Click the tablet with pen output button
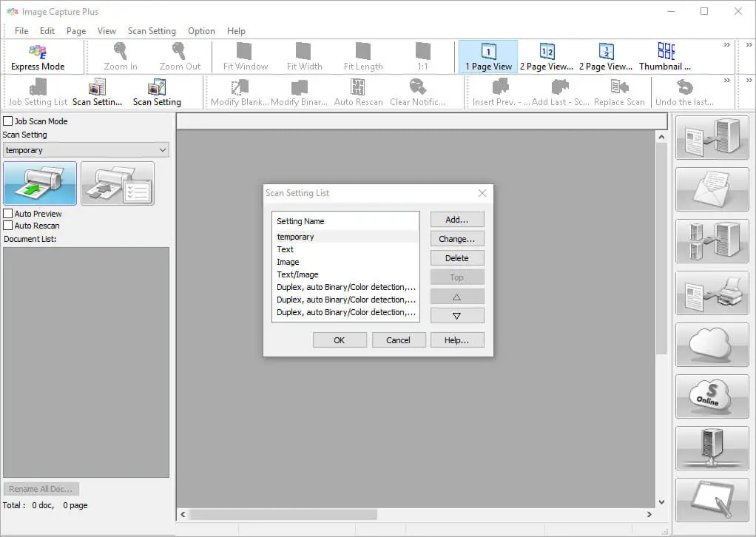This screenshot has height=537, width=756. [712, 500]
